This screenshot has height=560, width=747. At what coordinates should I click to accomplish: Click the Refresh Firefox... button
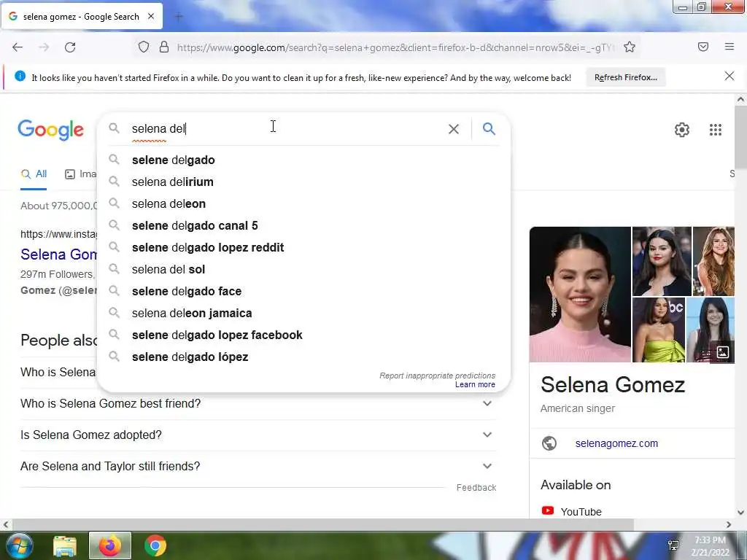[625, 77]
